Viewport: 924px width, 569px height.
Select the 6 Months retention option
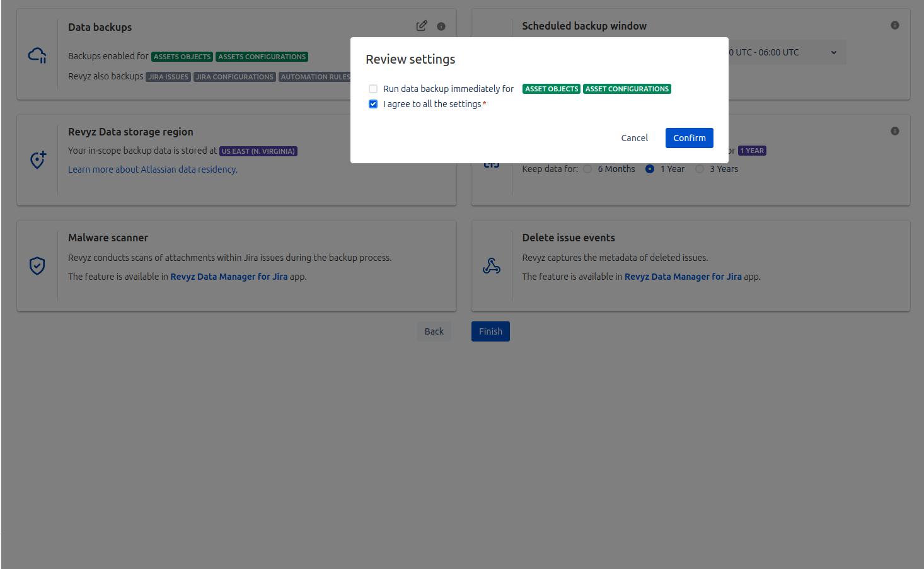(x=587, y=169)
